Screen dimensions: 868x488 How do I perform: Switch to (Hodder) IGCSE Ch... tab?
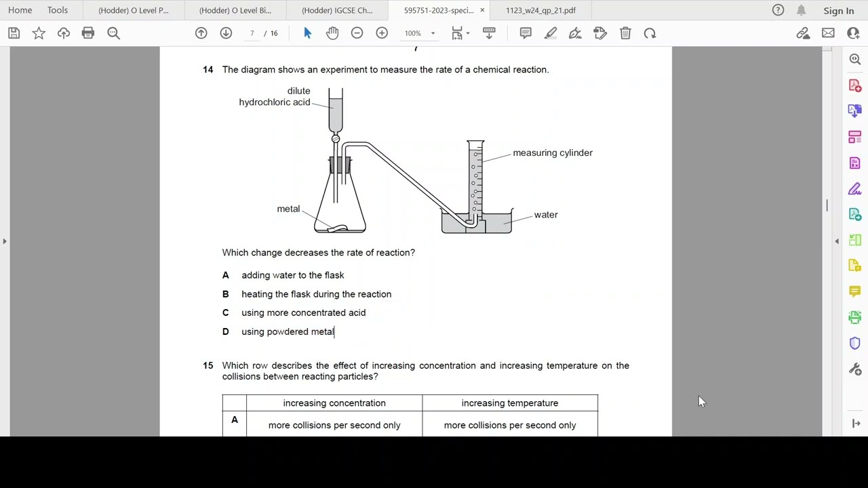[337, 10]
